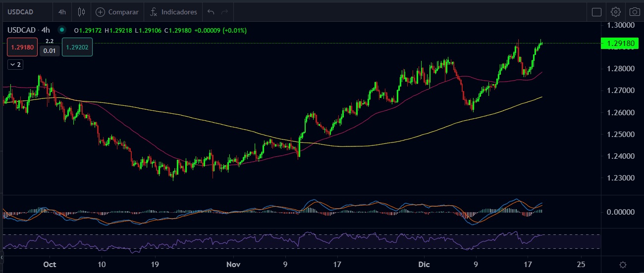Take a chart snapshot with camera icon

634,12
